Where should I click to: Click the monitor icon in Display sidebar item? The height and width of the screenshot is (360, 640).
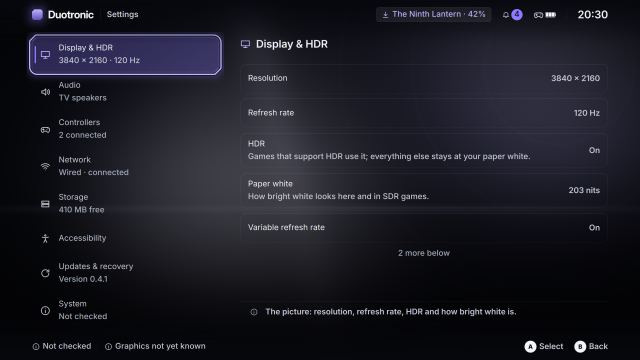click(45, 55)
